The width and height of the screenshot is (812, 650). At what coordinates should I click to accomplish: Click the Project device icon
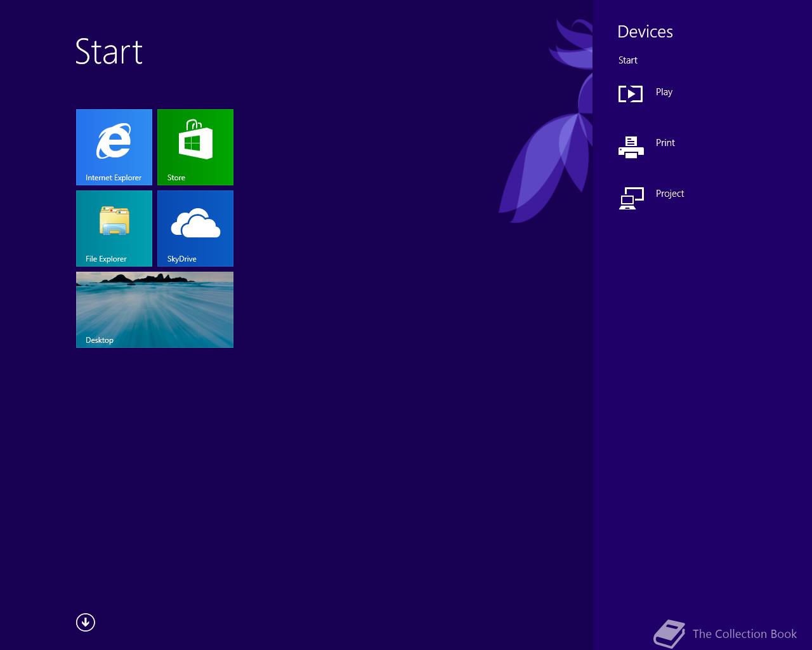[631, 199]
